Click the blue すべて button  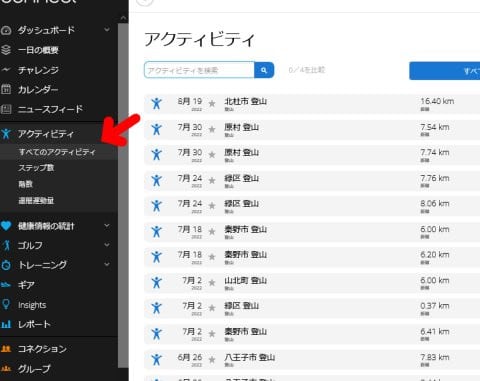[x=445, y=71]
